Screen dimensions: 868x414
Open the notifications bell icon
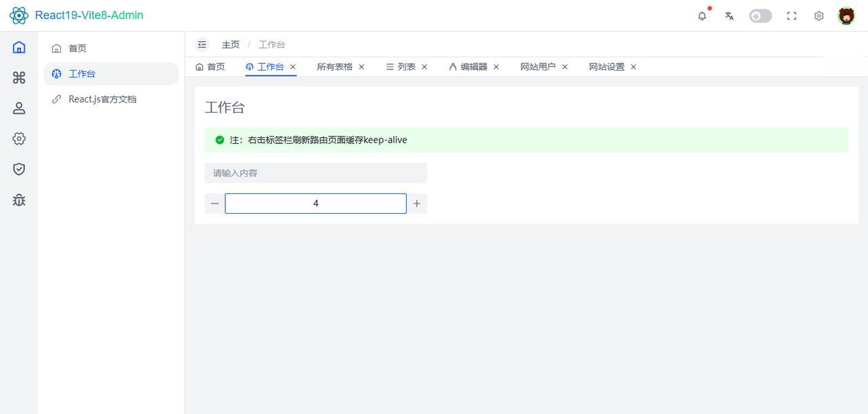pos(702,16)
